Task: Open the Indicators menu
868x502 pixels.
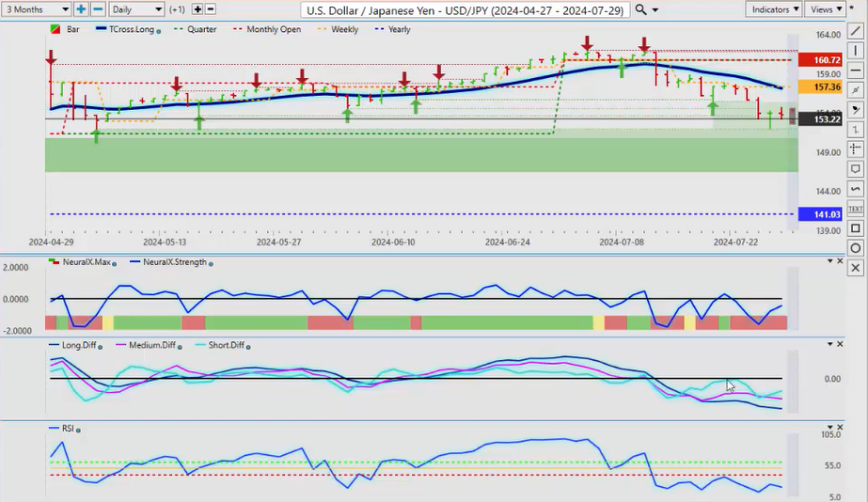Action: point(775,9)
